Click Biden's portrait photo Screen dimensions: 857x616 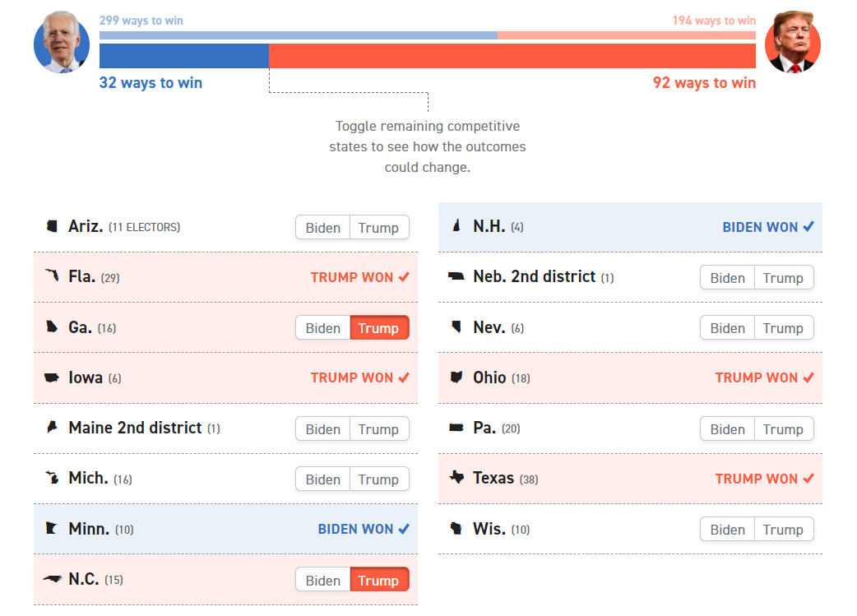[62, 42]
